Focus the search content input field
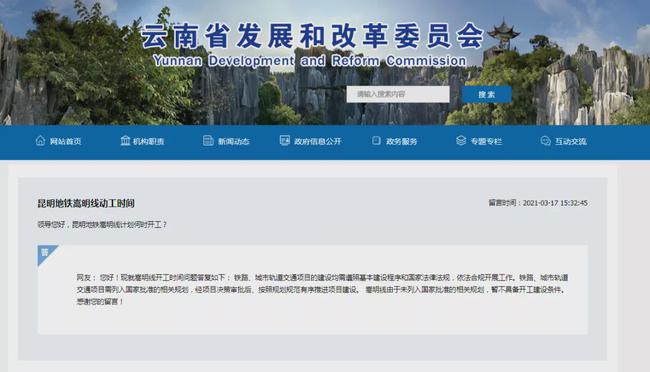Viewport: 650px width, 372px height. [x=398, y=95]
